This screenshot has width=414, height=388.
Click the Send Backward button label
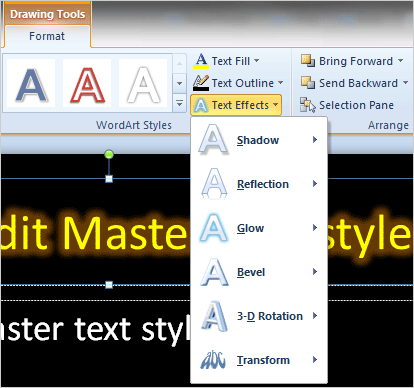(358, 83)
